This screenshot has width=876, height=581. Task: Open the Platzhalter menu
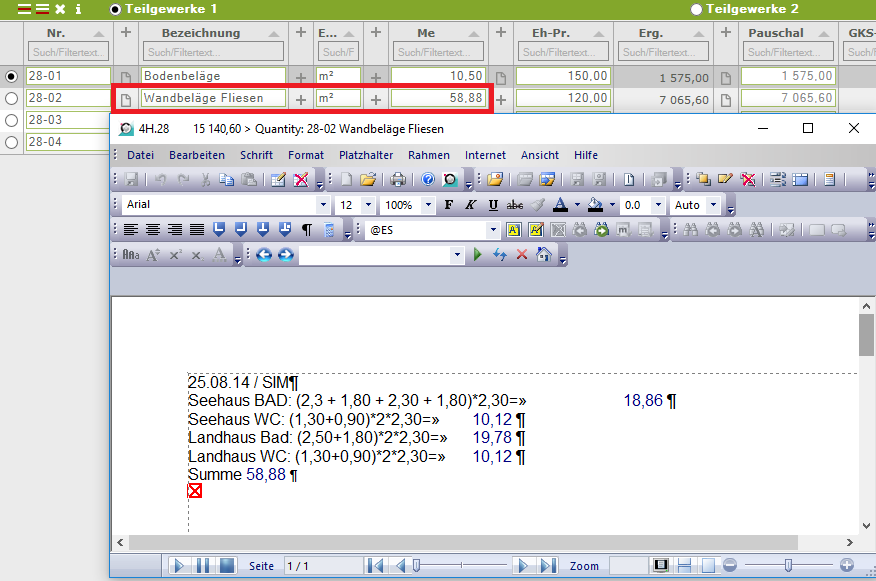click(366, 155)
